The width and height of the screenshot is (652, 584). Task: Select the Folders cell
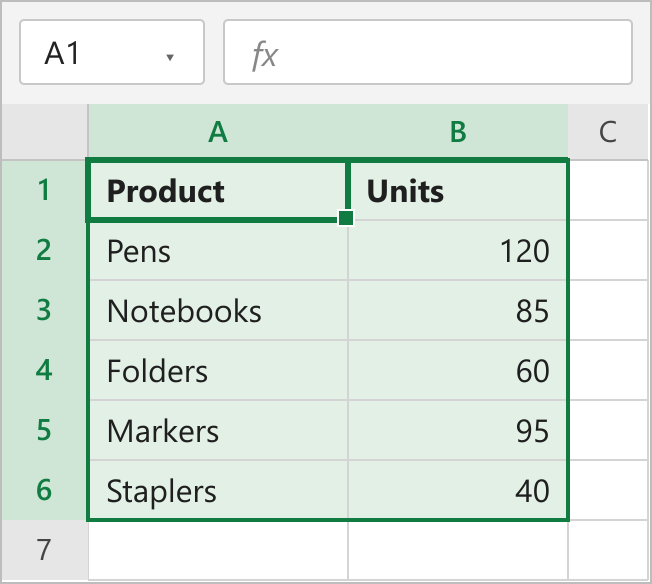(218, 370)
